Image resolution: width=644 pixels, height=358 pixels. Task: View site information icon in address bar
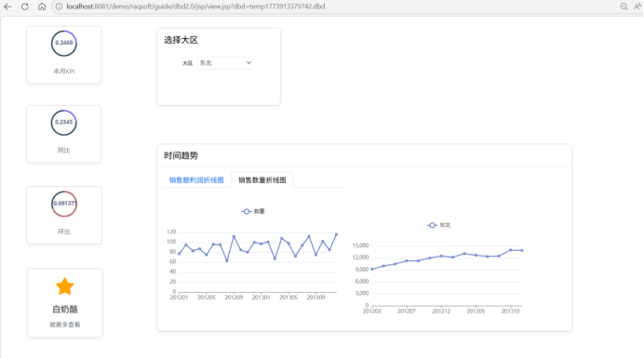tap(60, 7)
